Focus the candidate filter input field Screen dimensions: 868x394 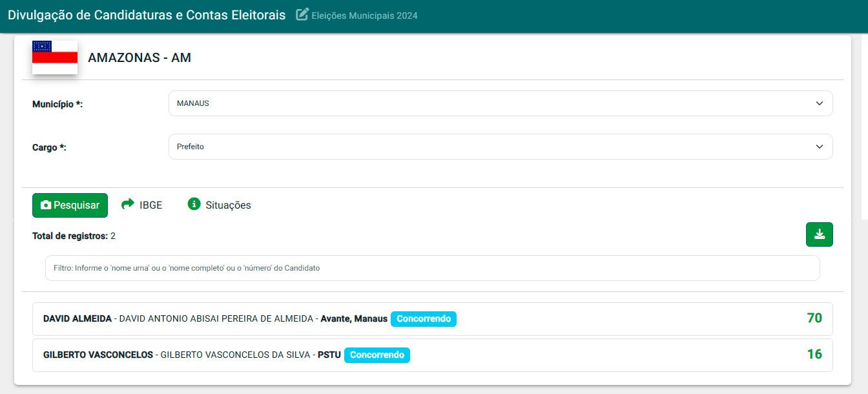click(432, 268)
